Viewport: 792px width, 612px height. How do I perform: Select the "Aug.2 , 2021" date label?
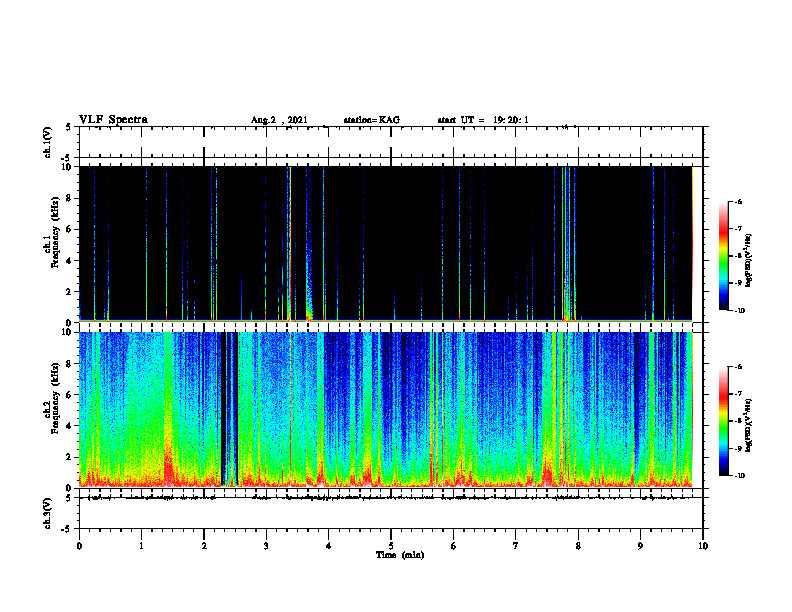(x=279, y=120)
